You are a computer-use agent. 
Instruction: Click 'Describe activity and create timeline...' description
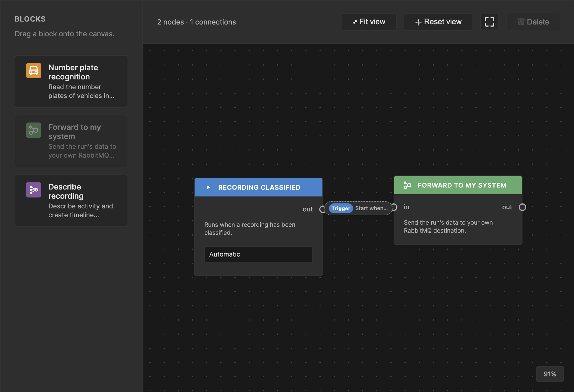pos(81,211)
